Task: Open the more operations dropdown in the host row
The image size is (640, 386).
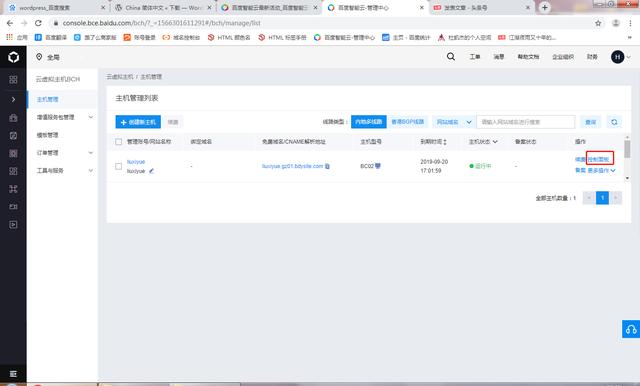Action: tap(601, 171)
